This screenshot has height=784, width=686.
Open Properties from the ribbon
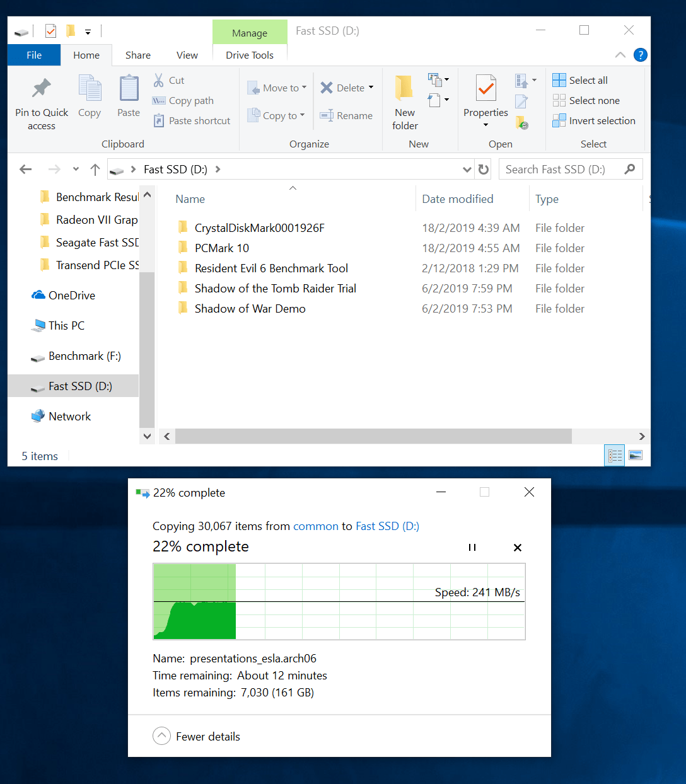coord(485,95)
